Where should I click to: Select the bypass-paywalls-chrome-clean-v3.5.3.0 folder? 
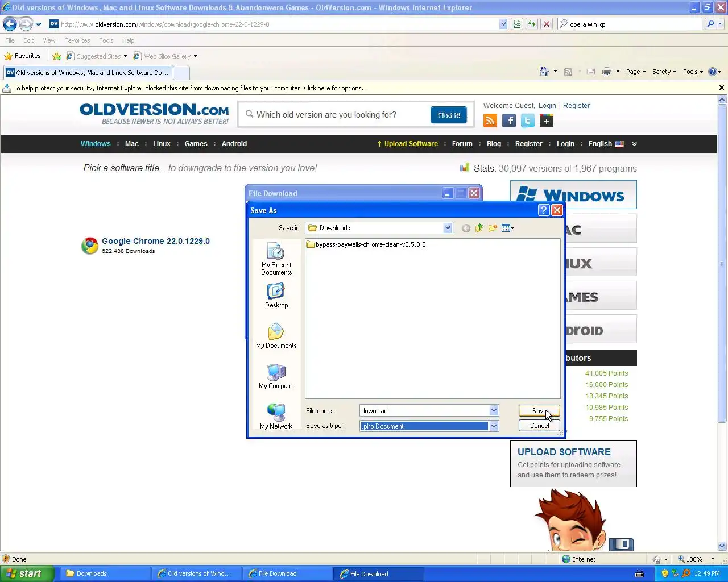pyautogui.click(x=366, y=244)
